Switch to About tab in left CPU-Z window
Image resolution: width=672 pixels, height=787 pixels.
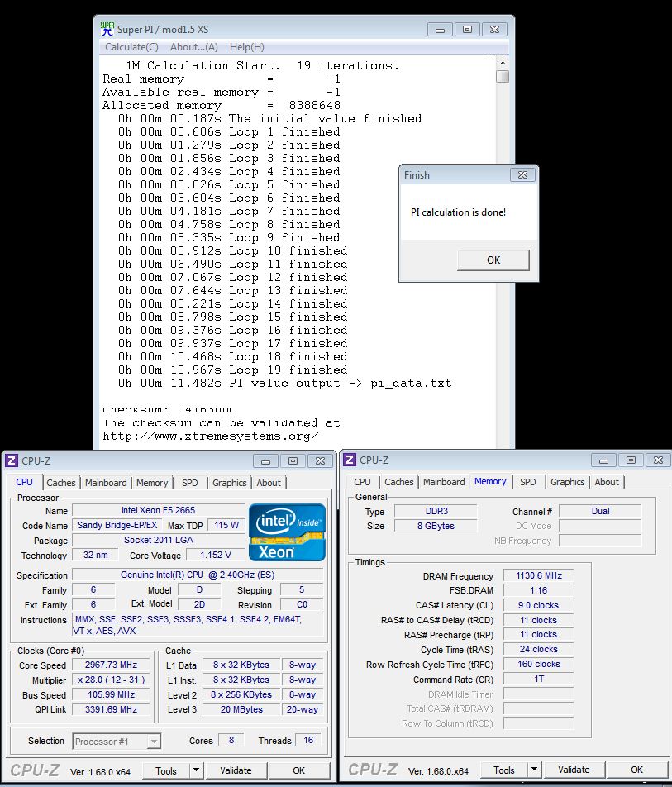click(x=269, y=483)
